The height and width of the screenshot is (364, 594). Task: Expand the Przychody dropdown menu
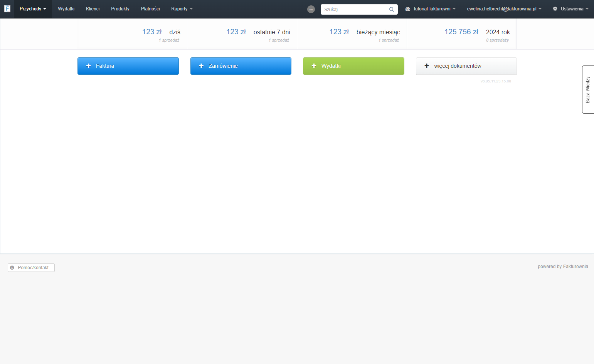[x=33, y=9]
